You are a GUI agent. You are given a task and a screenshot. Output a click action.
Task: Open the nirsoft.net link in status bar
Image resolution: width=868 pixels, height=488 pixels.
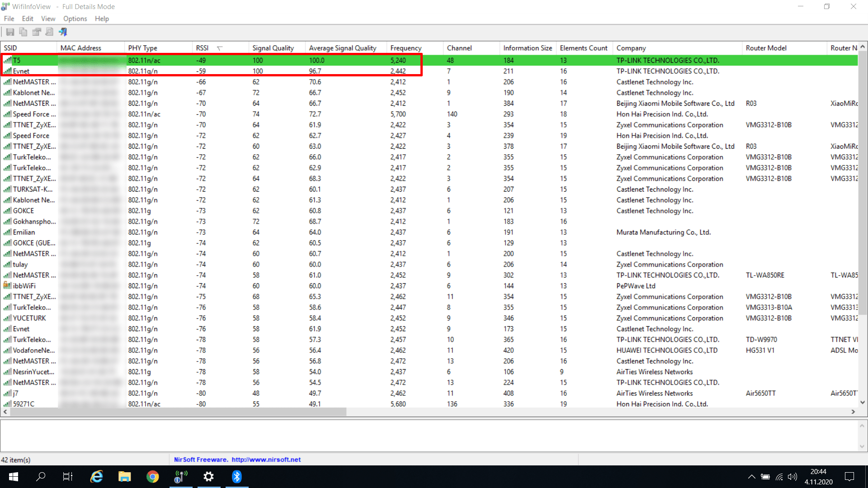266,460
